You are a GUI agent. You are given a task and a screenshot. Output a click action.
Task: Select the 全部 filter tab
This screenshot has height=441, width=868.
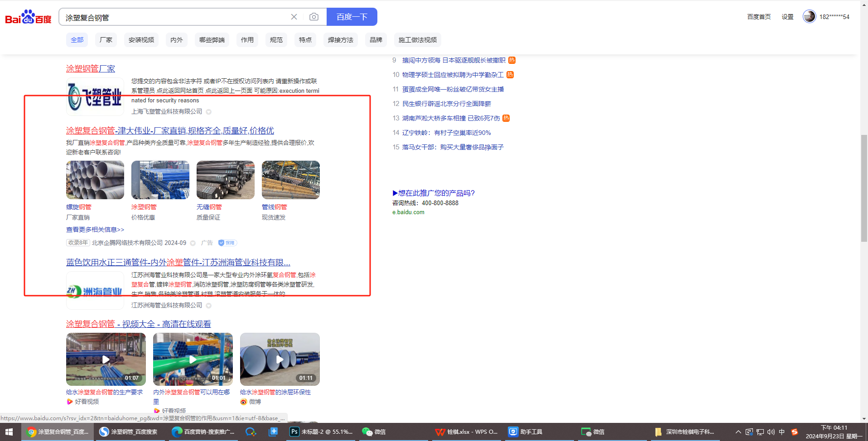click(77, 40)
